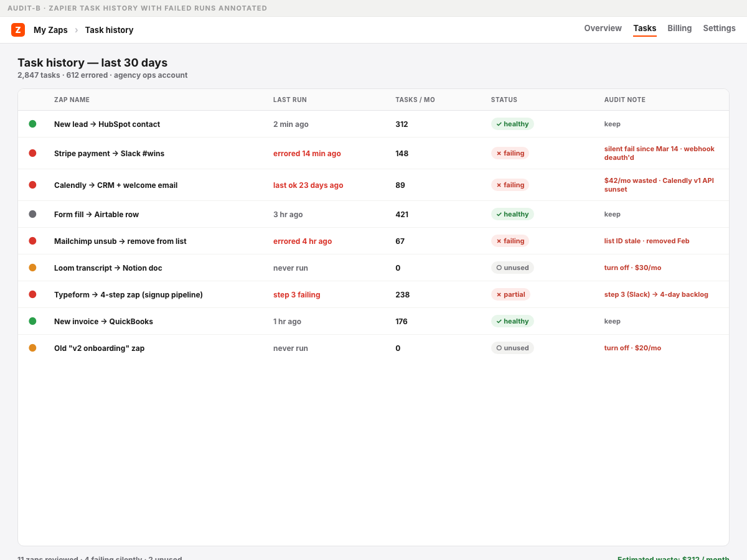Click the 312 tasks per month value

402,124
